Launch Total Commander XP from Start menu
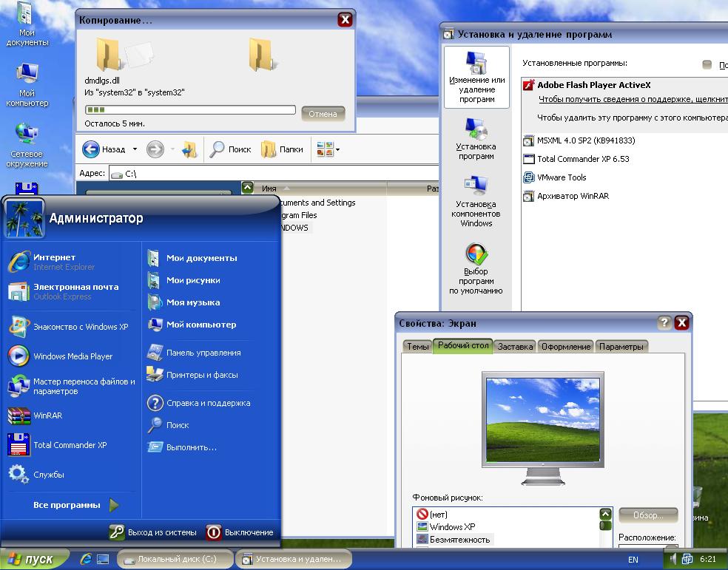 [70, 445]
